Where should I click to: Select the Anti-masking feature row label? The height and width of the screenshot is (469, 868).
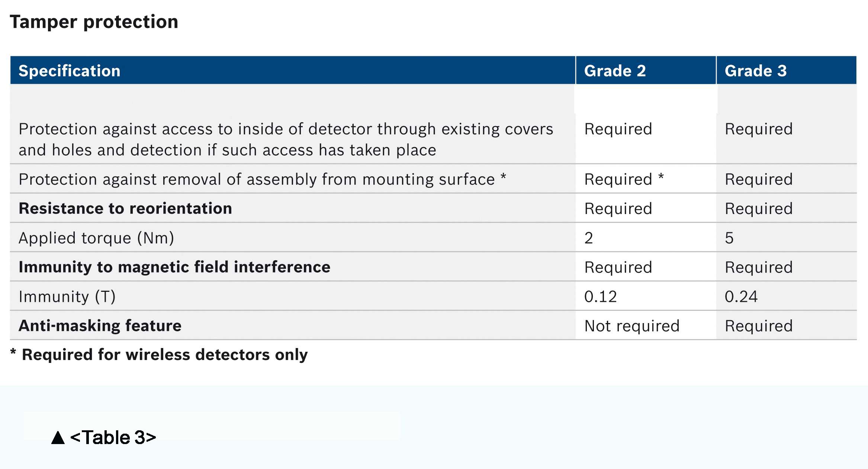(100, 325)
